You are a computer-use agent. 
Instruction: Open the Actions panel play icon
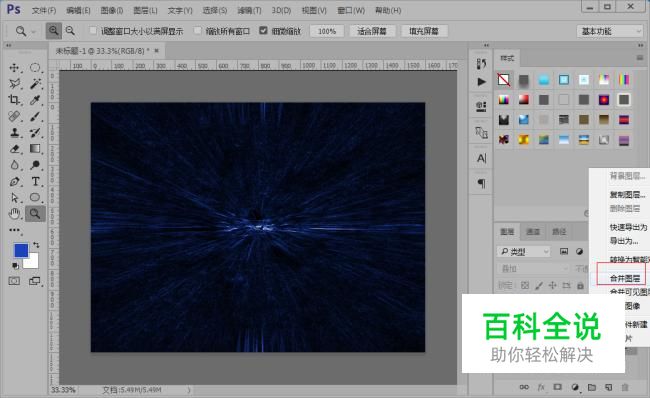pyautogui.click(x=481, y=82)
